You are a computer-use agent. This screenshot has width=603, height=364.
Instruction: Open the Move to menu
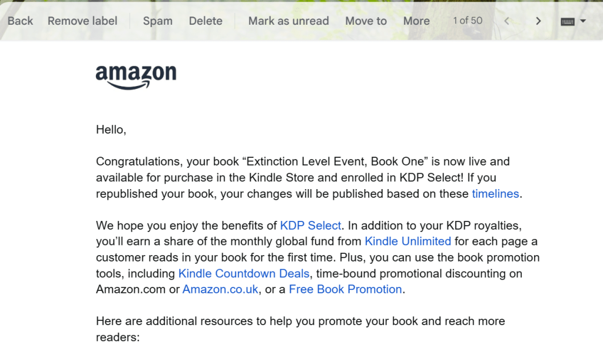click(x=366, y=21)
